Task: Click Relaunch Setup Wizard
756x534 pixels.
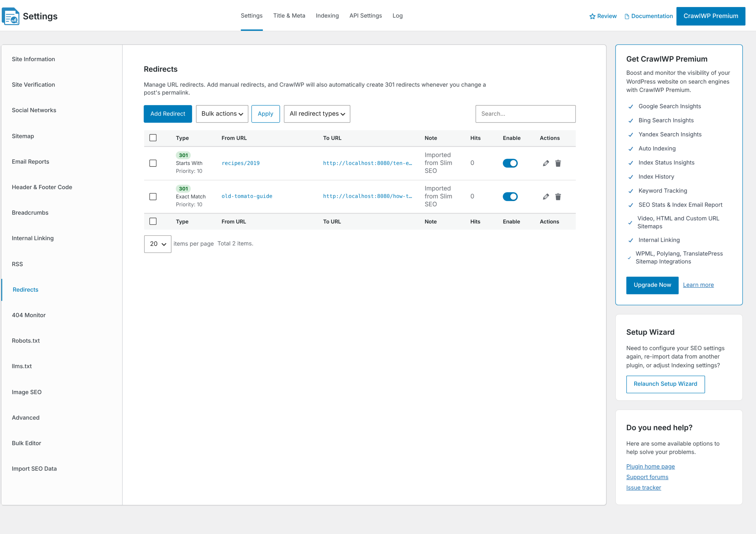Action: [x=665, y=384]
